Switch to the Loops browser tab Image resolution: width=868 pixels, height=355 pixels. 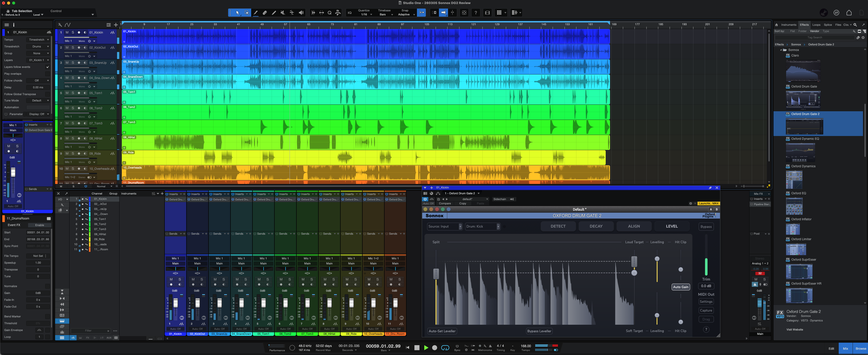coord(816,24)
